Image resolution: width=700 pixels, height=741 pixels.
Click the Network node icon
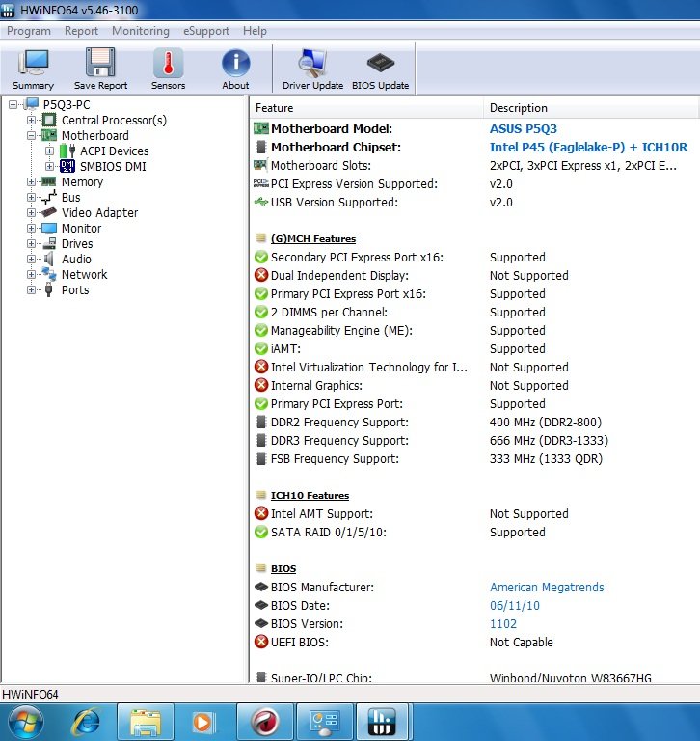[49, 274]
